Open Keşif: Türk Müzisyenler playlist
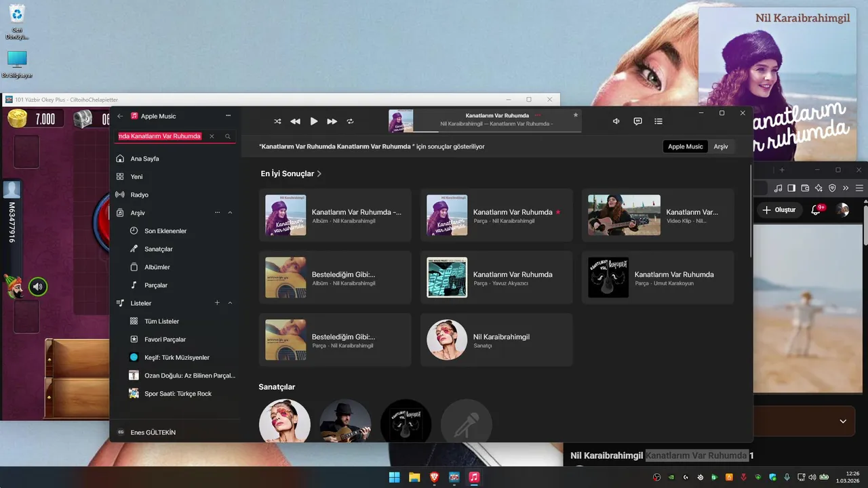This screenshot has width=868, height=488. point(176,357)
